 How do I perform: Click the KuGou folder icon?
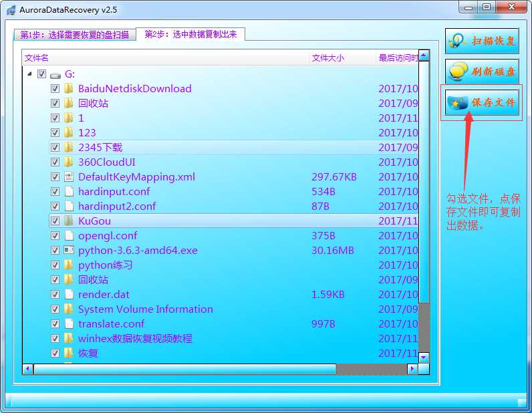69,221
